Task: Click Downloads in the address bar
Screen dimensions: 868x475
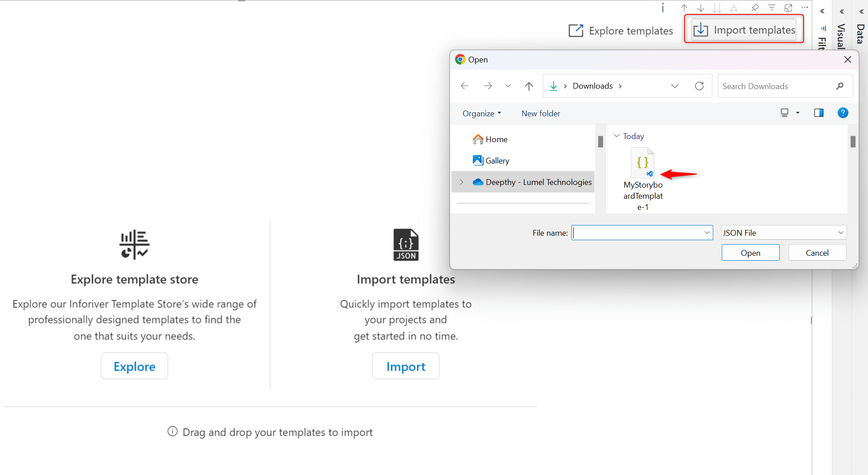Action: point(593,86)
